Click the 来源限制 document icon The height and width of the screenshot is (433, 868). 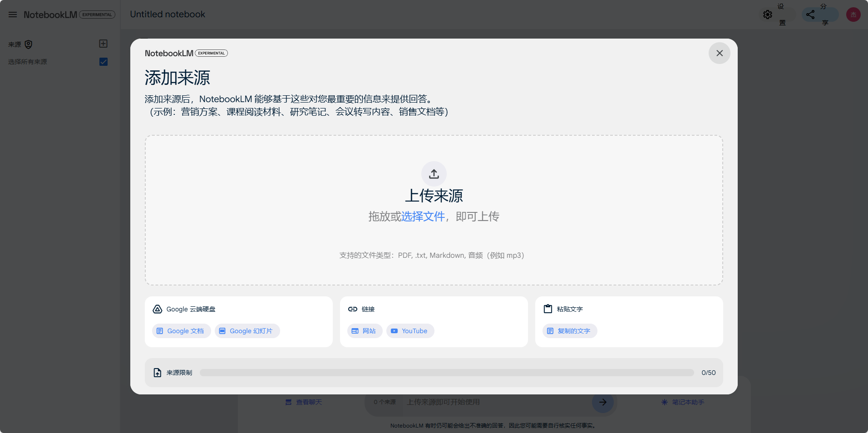(158, 373)
